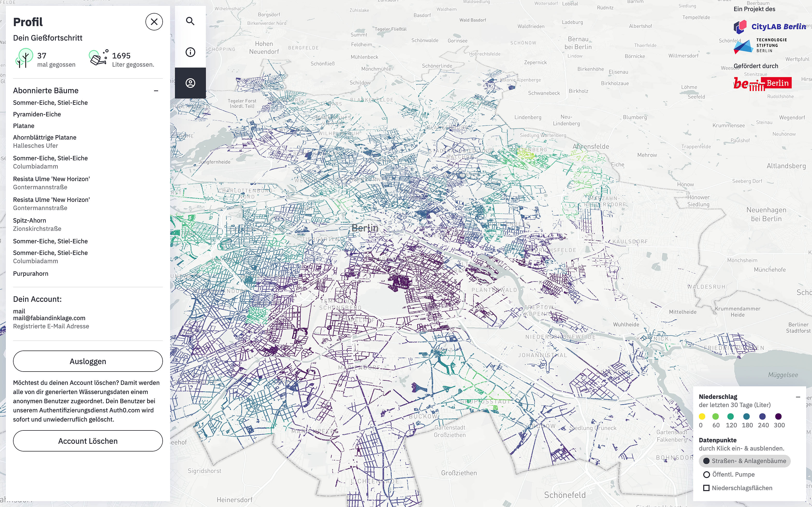The image size is (812, 507).
Task: Open the search magnifier sidebar icon
Action: (x=190, y=21)
